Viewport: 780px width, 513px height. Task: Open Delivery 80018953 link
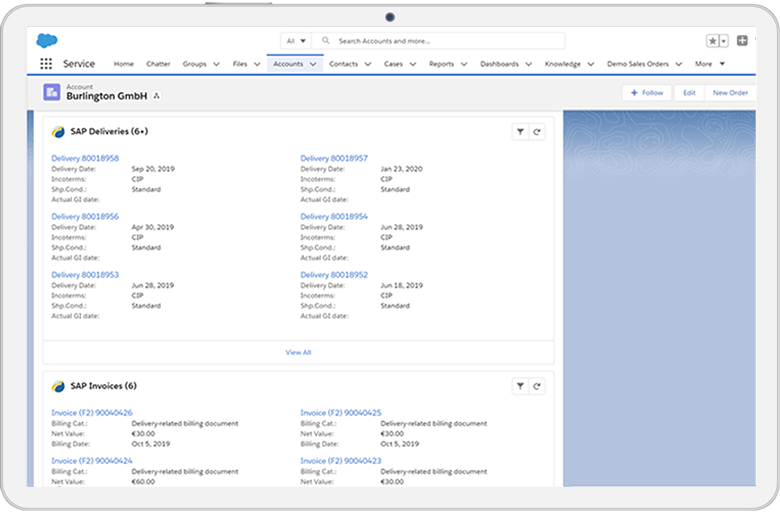[85, 275]
